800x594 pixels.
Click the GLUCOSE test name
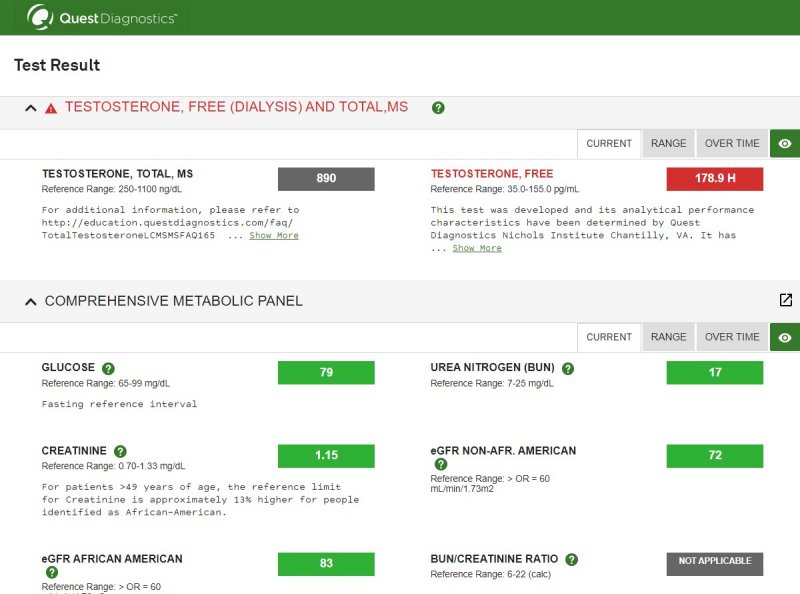coord(68,367)
